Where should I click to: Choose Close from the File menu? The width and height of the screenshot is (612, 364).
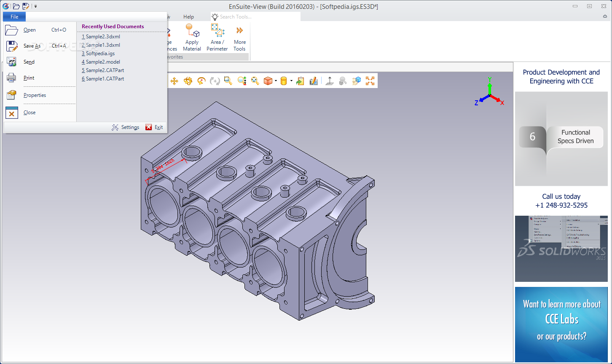coord(40,112)
